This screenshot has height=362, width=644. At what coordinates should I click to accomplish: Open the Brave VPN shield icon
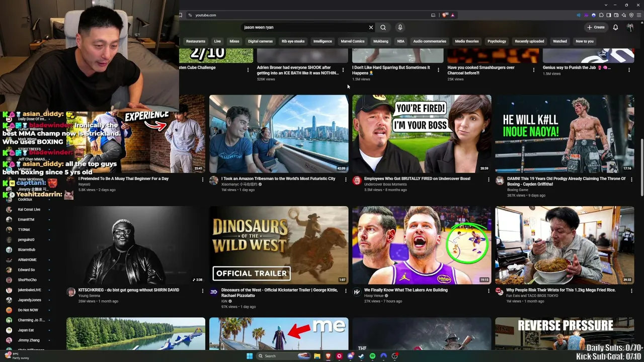coord(631,15)
